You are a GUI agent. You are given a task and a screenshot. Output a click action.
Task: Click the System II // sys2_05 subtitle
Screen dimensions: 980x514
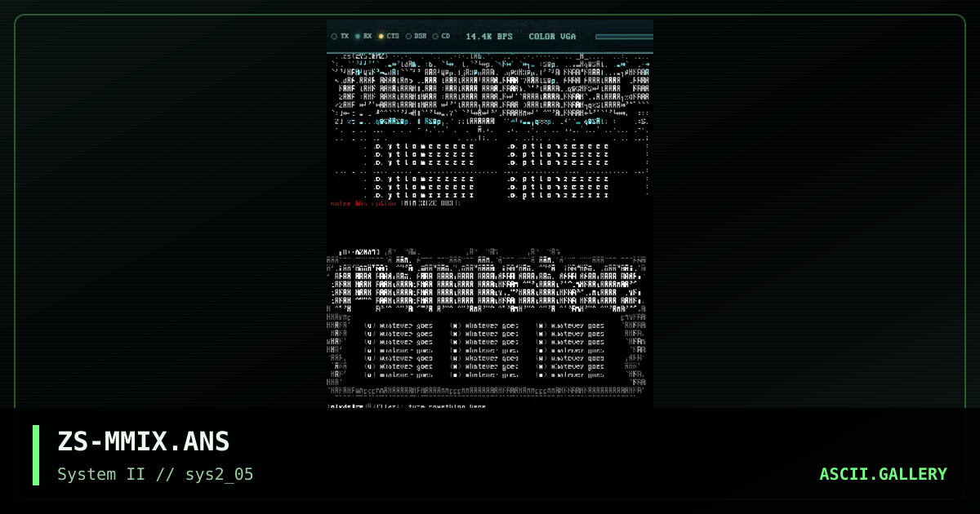(155, 474)
